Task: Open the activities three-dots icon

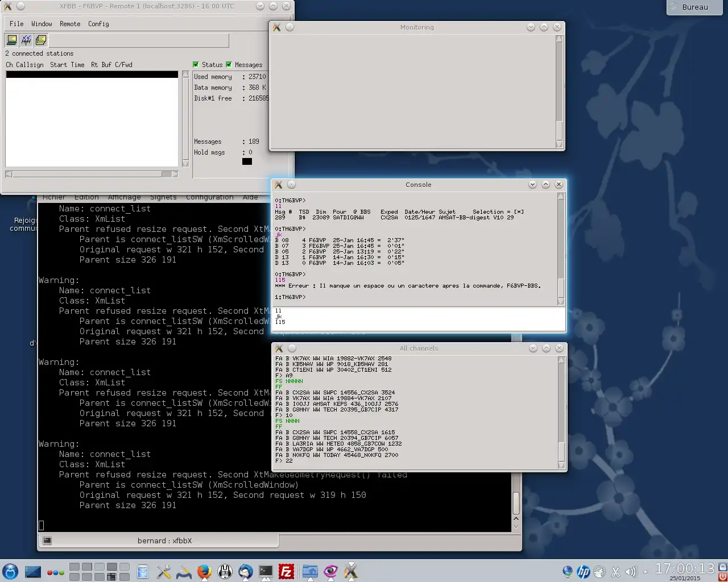Action: (x=55, y=572)
